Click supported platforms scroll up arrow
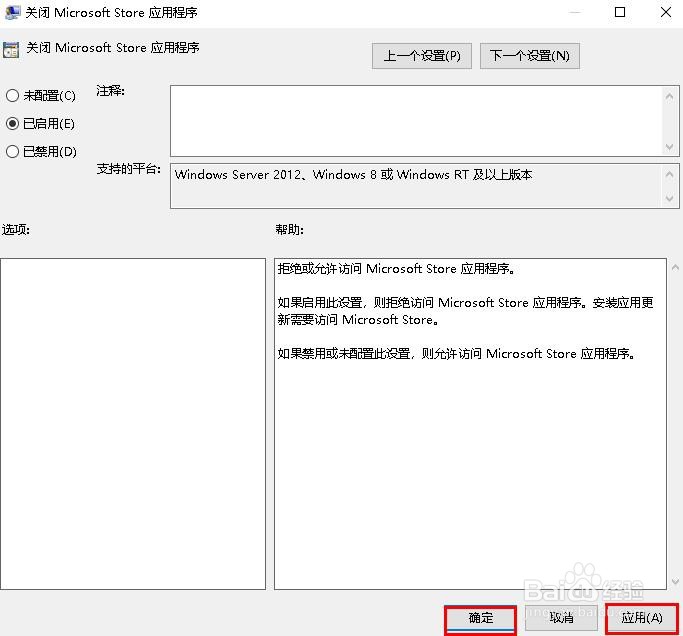Viewport: 683px width, 636px height. 669,174
